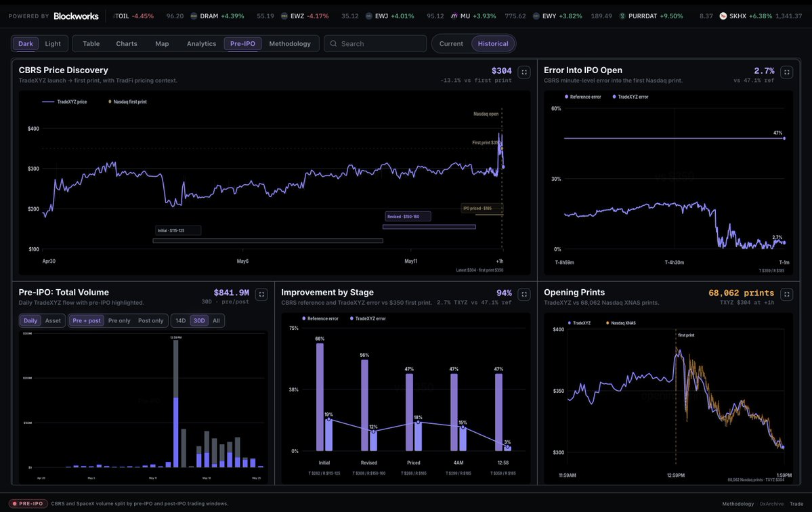Choose the 14D volume range
This screenshot has height=512, width=812.
180,320
